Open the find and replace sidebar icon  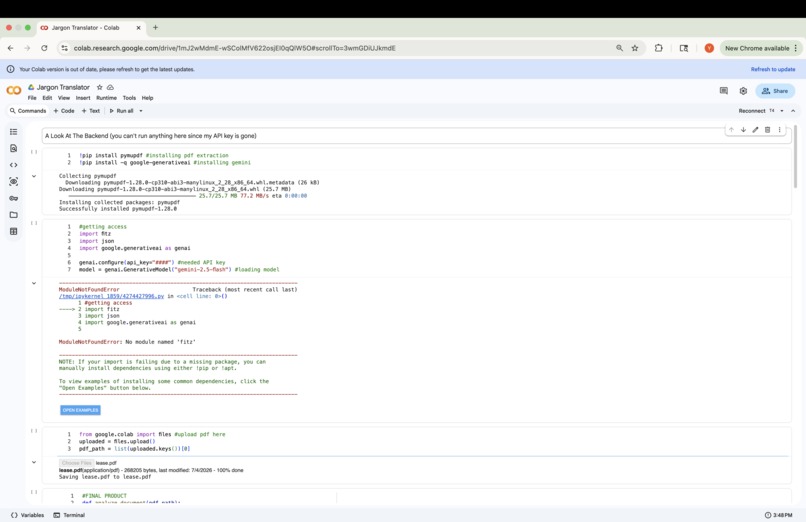point(14,148)
